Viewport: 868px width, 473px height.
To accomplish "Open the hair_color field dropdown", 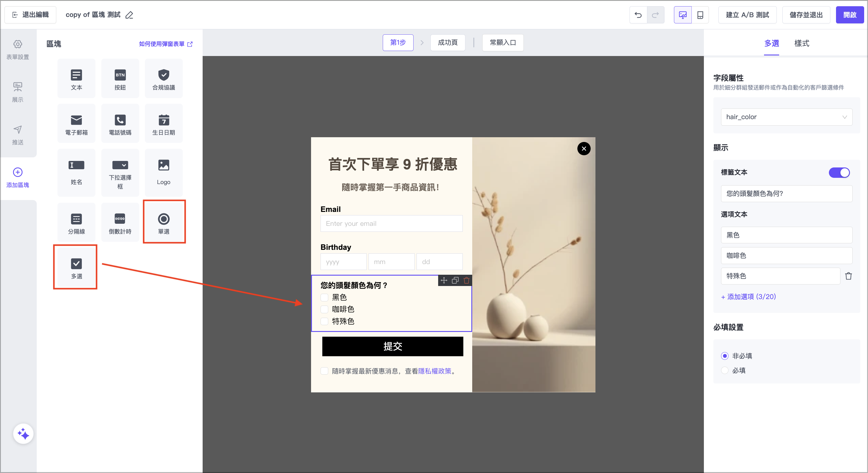I will click(786, 117).
